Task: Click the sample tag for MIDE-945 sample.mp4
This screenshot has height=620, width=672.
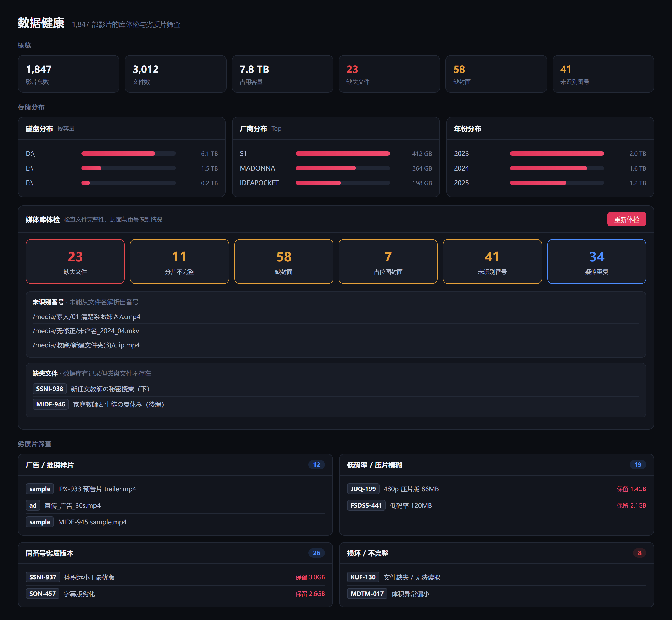Action: (40, 522)
